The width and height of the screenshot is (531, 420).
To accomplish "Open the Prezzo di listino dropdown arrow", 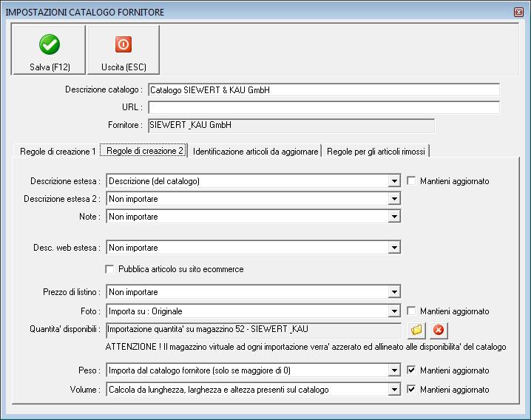I will (x=394, y=292).
